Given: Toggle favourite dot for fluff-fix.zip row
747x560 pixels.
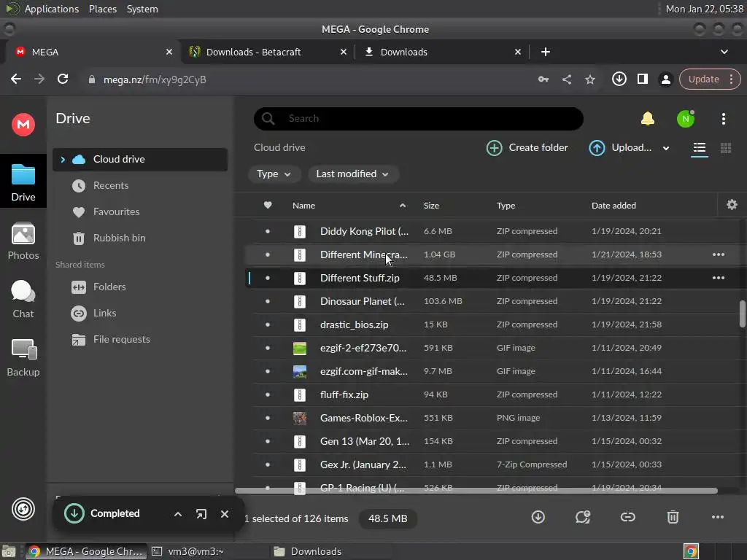Looking at the screenshot, I should (x=267, y=394).
